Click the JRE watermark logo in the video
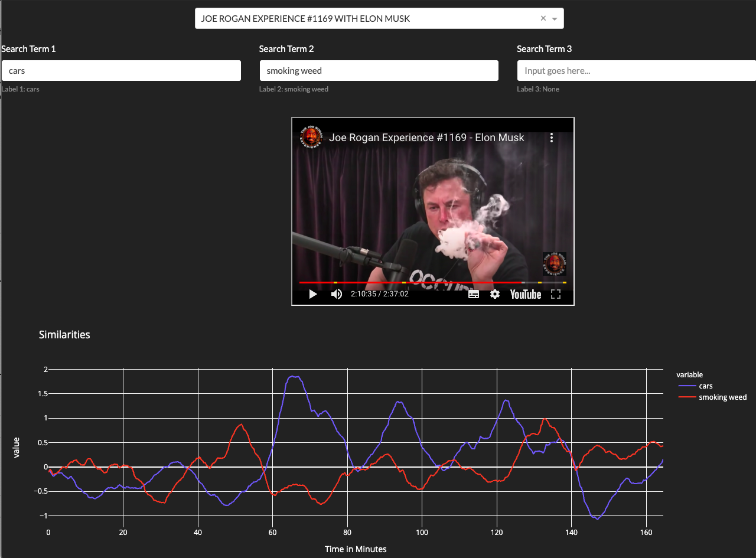 tap(555, 264)
